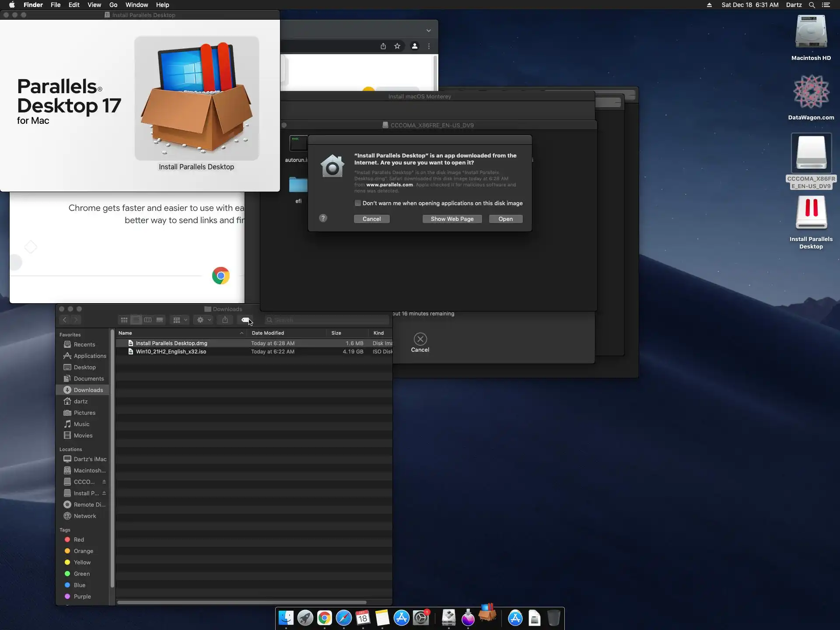Enable Don't warn me checkbox
Image resolution: width=840 pixels, height=630 pixels.
click(x=358, y=203)
